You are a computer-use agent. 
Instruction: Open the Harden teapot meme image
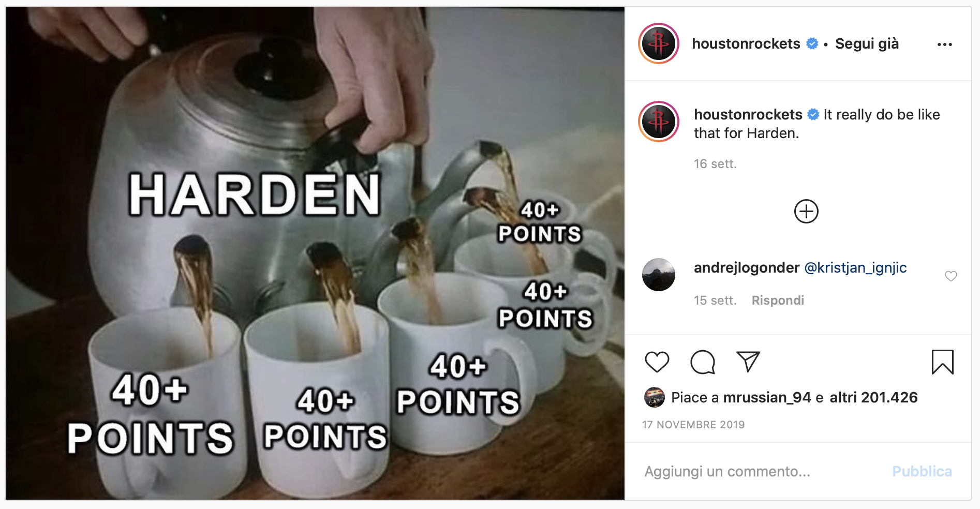coord(315,253)
